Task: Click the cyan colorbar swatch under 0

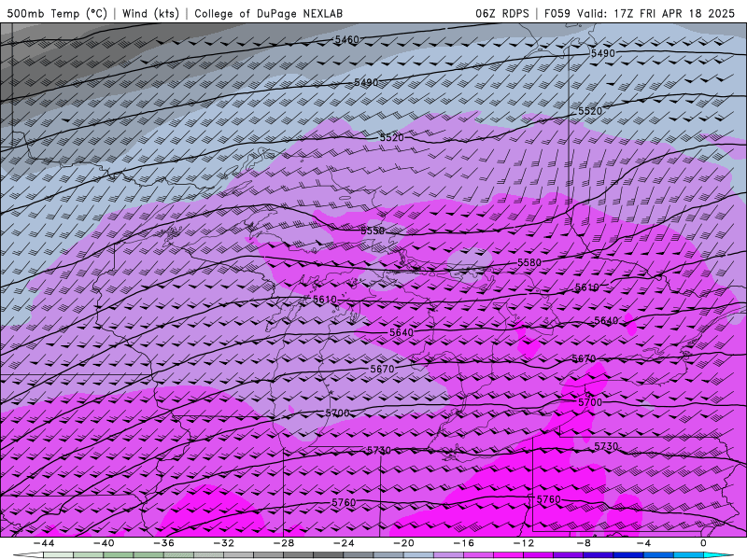Action: (x=717, y=555)
